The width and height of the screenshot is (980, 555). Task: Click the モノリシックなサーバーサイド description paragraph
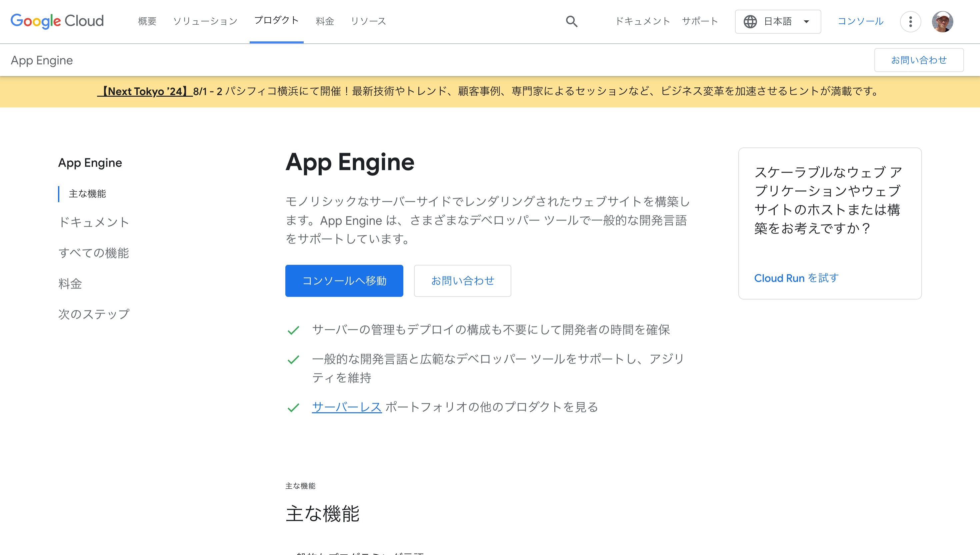pos(488,220)
